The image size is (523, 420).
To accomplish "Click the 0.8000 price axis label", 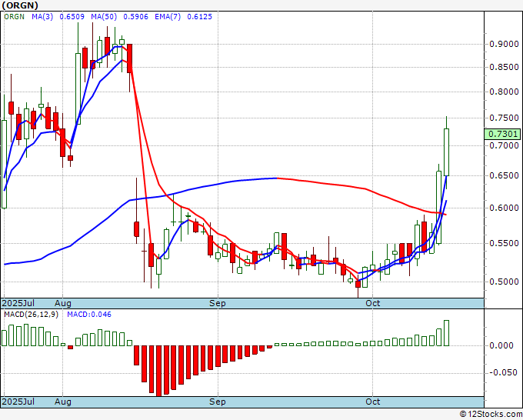I will click(504, 92).
